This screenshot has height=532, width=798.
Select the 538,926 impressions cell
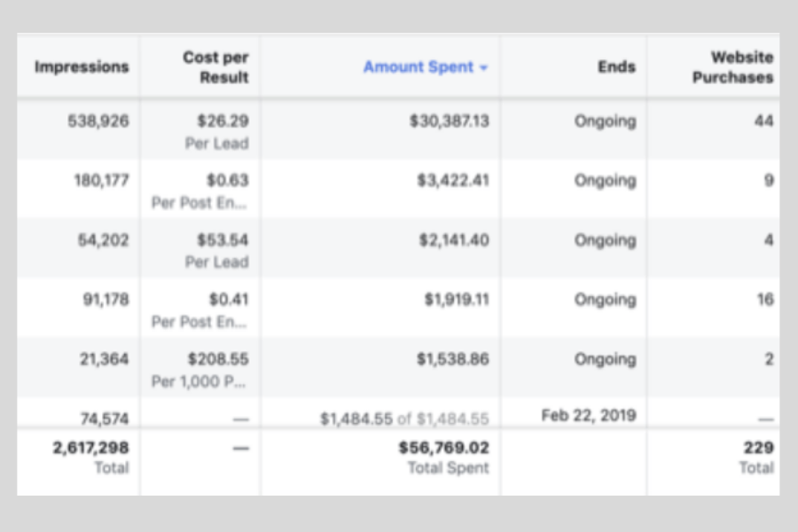pos(98,121)
